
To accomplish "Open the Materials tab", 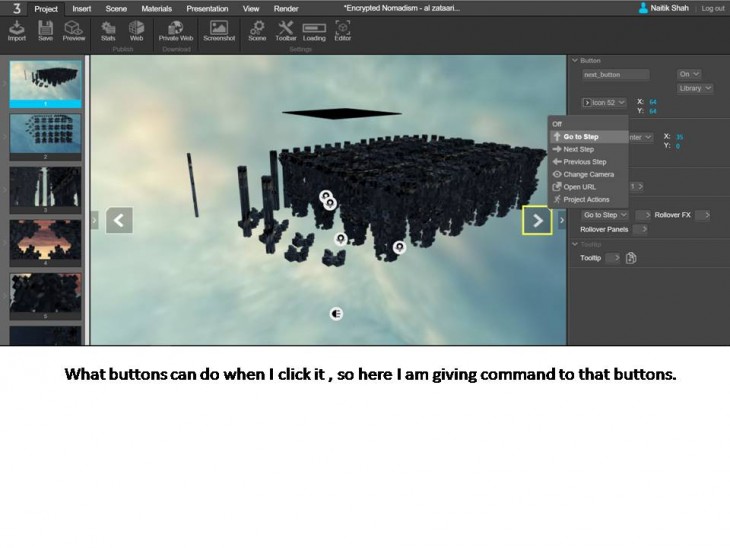I will click(x=156, y=8).
